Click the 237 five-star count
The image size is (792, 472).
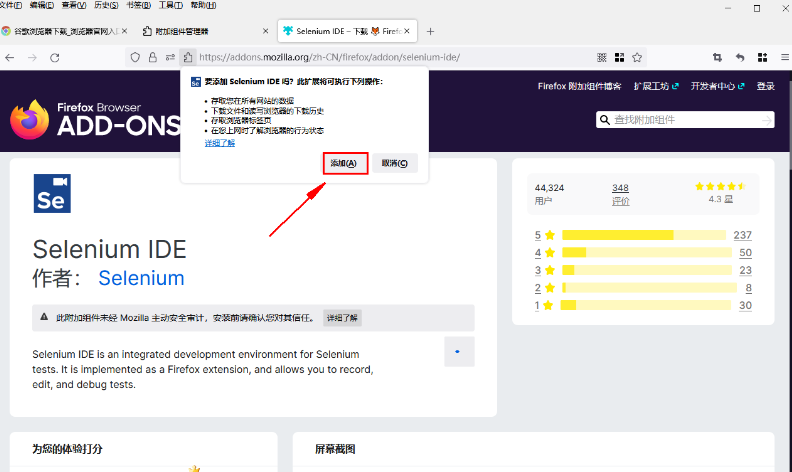pyautogui.click(x=742, y=235)
